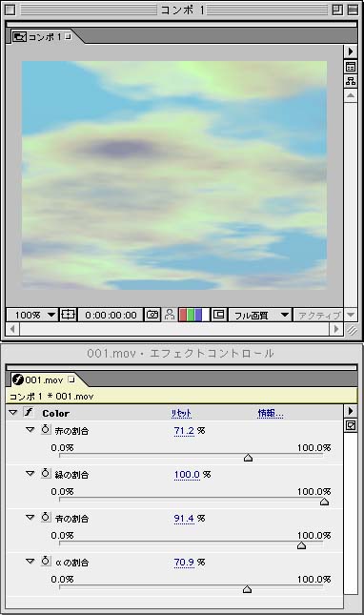Viewport: 364px width, 615px height.
Task: Open the comp flowchart view icon
Action: tap(351, 81)
